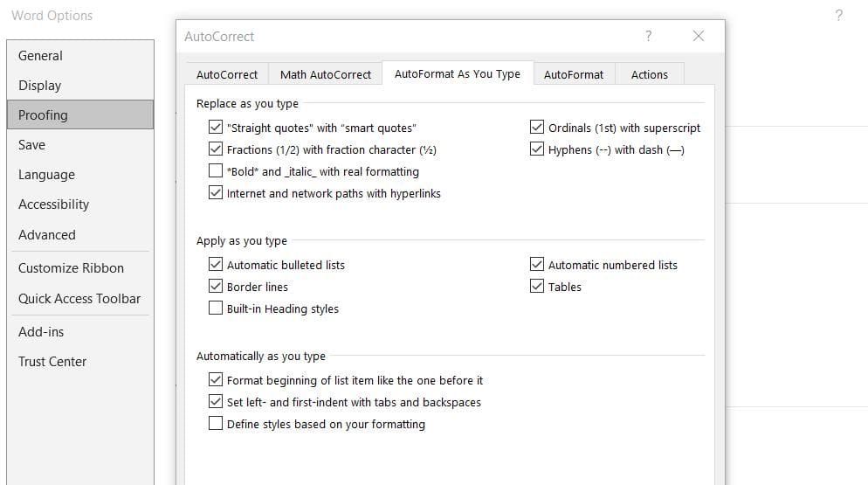Turn off Automatic numbered lists
Image resolution: width=868 pixels, height=485 pixels.
click(537, 265)
